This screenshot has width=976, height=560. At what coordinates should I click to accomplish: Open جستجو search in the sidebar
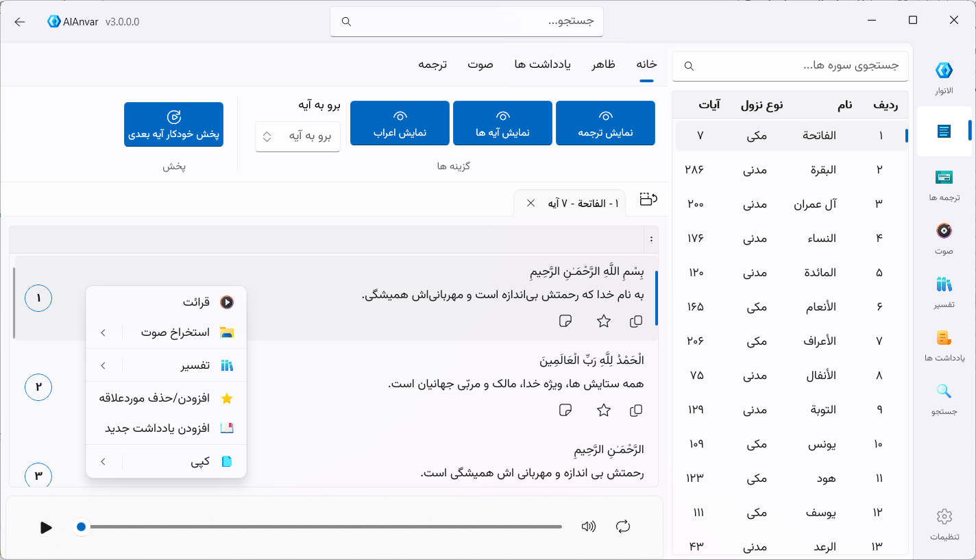coord(944,398)
